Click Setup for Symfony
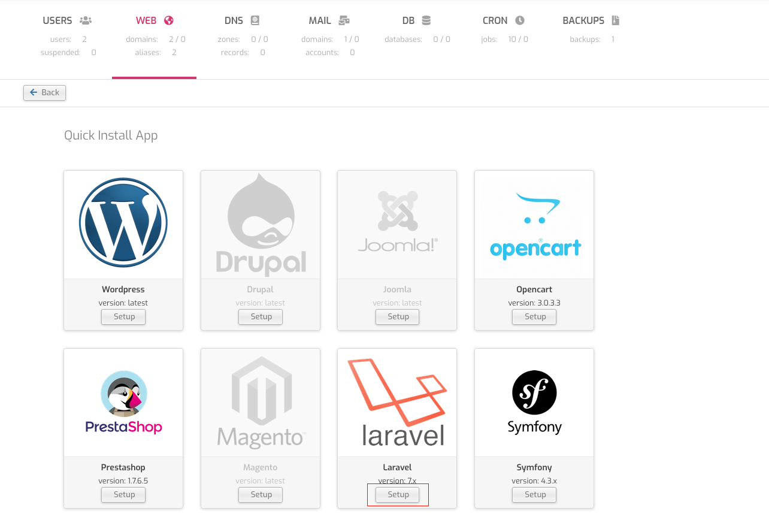The width and height of the screenshot is (769, 532). tap(535, 495)
